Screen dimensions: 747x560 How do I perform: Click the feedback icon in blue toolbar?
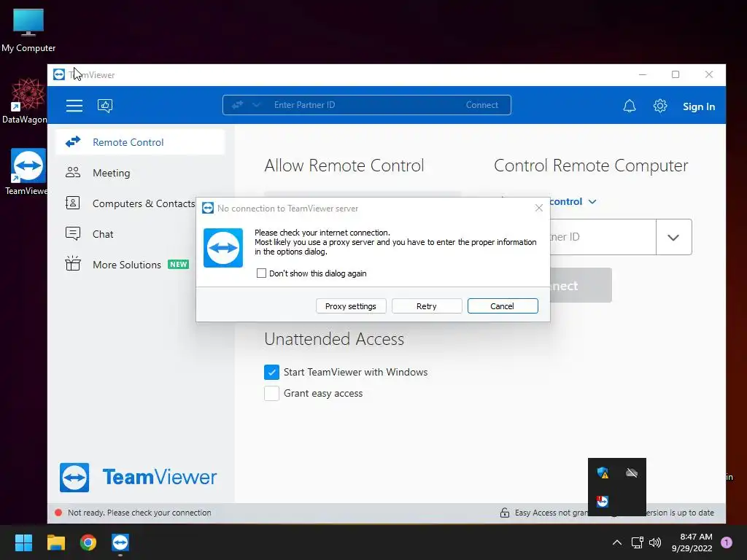105,106
